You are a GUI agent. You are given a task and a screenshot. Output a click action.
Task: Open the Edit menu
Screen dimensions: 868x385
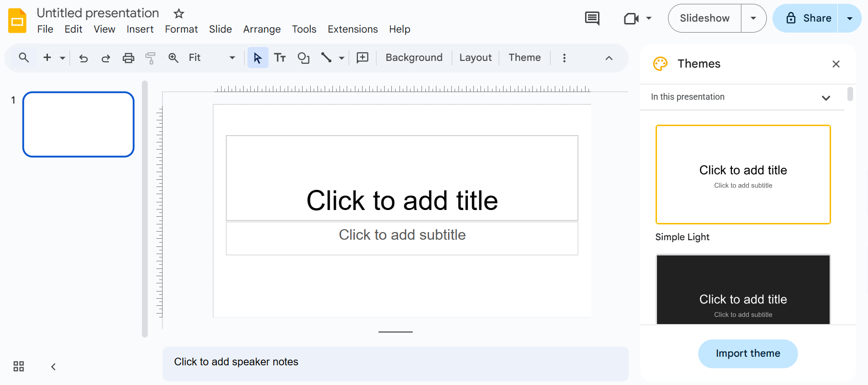point(73,29)
